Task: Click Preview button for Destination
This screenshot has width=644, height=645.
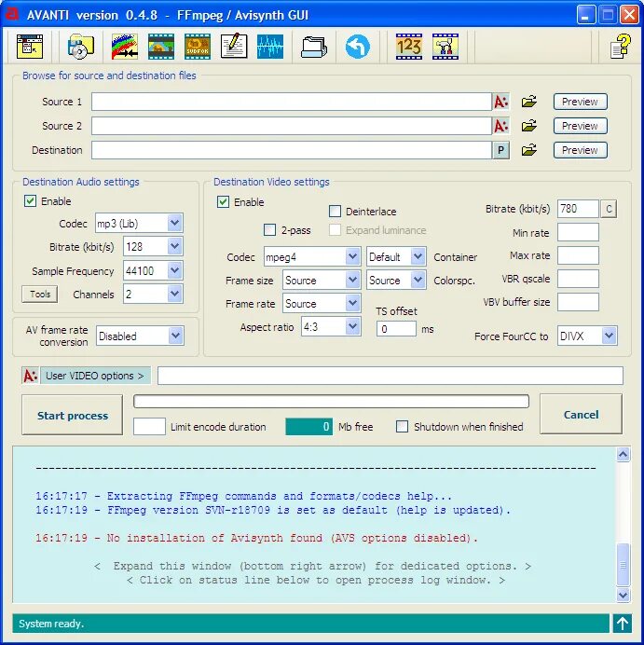Action: click(x=581, y=150)
